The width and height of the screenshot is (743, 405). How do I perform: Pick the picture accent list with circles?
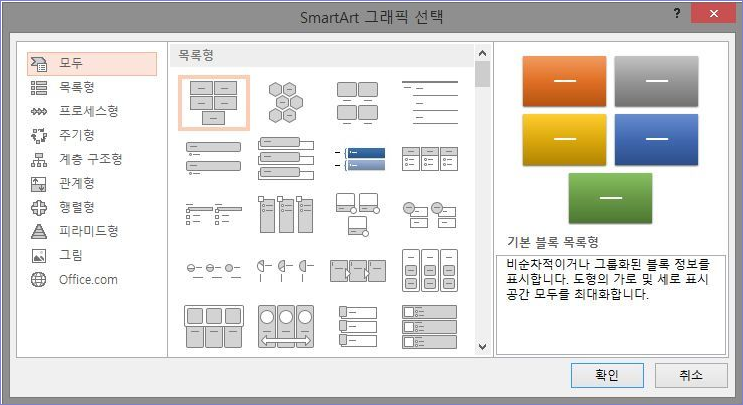pos(430,214)
